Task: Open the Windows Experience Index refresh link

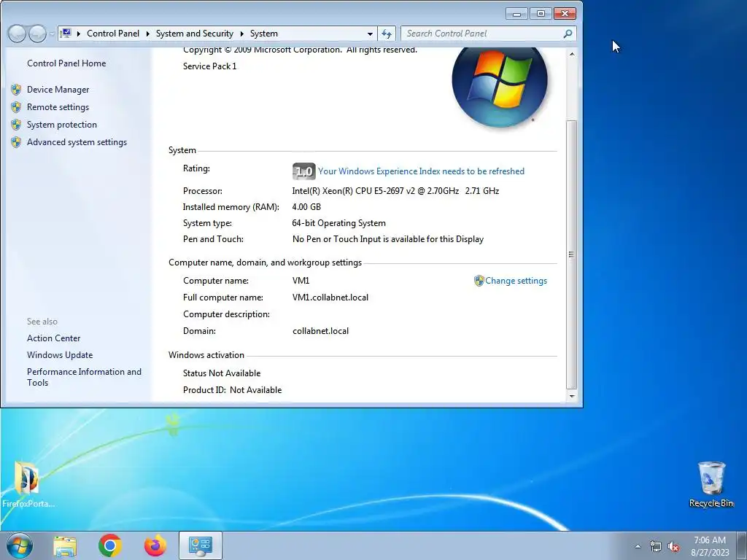Action: coord(421,171)
